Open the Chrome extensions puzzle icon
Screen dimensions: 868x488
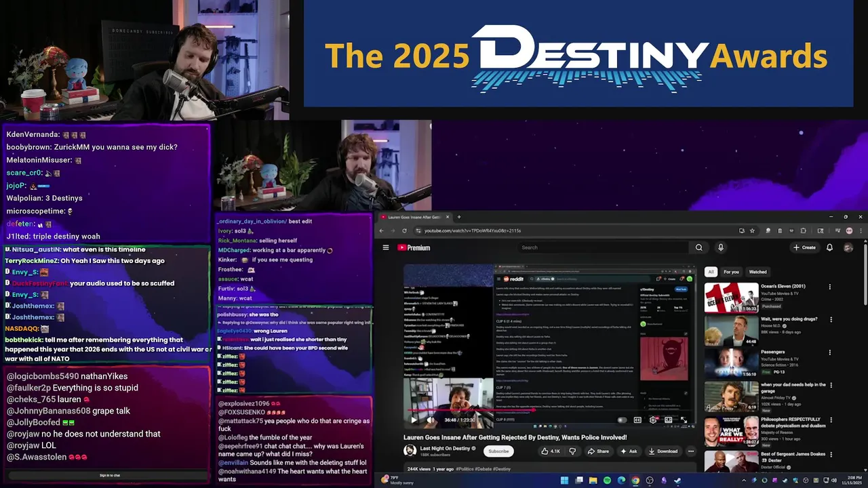(804, 230)
